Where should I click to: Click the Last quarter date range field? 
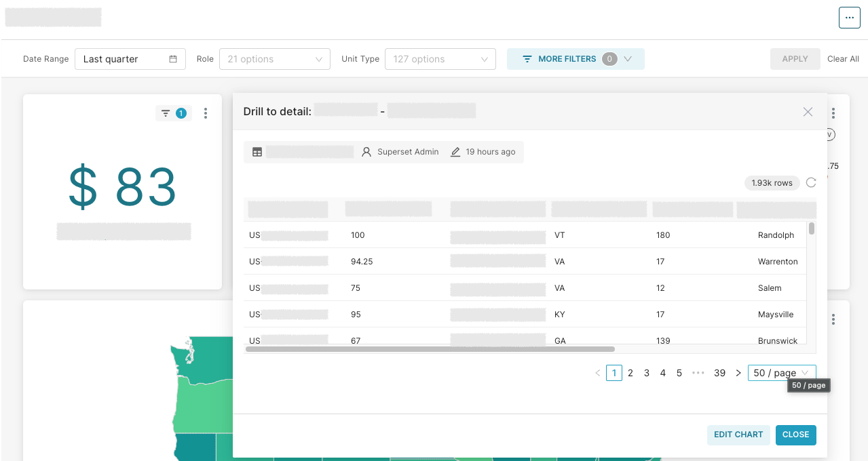point(130,59)
